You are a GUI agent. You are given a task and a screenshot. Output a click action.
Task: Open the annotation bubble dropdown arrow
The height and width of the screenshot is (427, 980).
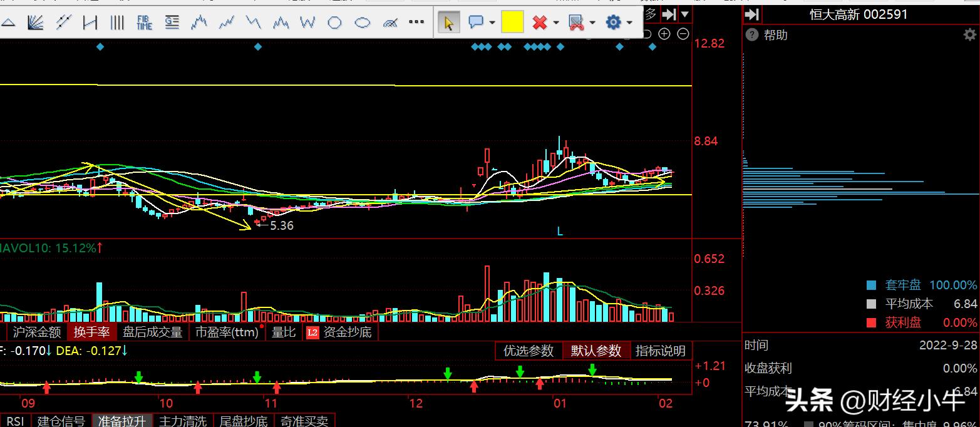point(492,23)
